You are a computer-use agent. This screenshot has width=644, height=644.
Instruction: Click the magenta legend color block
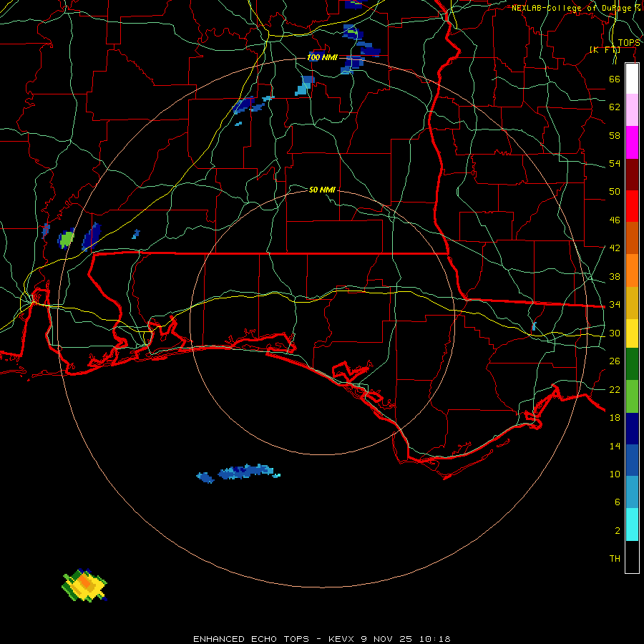[x=632, y=142]
